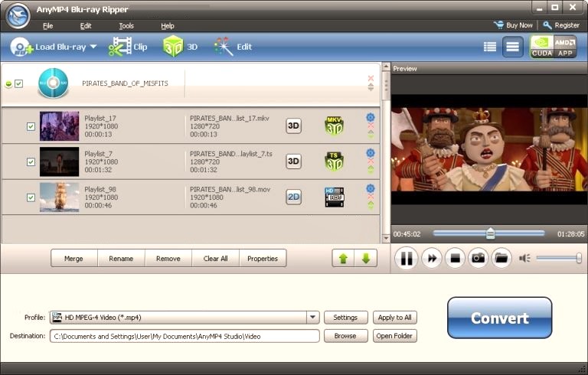Toggle NVIDIA CUDA acceleration
The width and height of the screenshot is (588, 375).
541,47
